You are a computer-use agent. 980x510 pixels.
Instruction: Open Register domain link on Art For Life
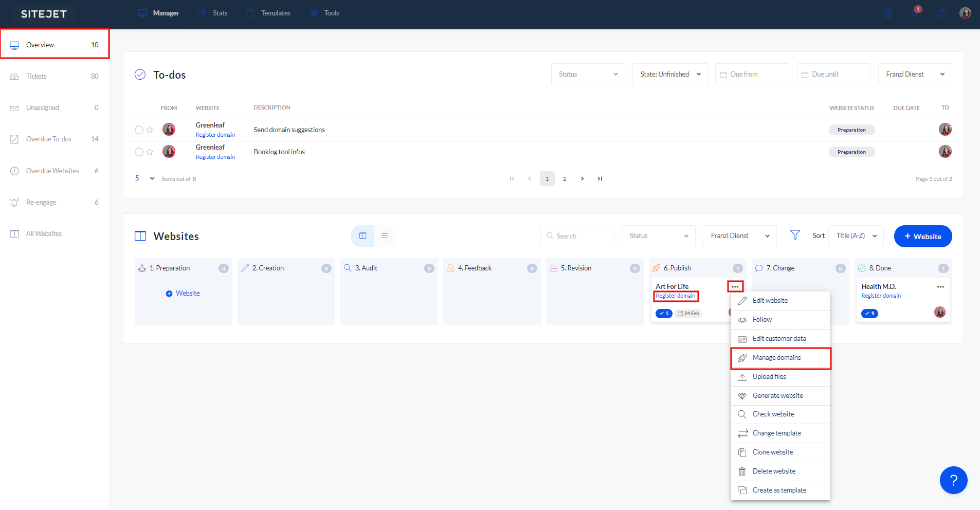675,296
